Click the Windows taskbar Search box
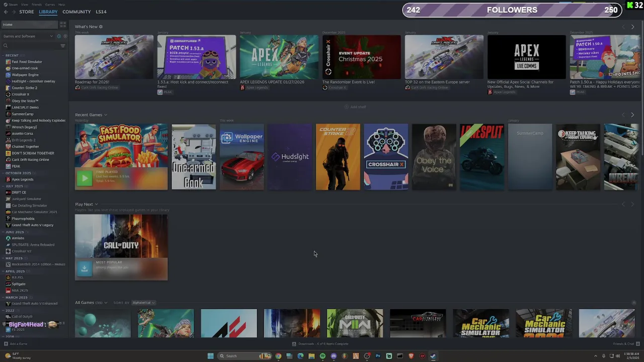 point(244,356)
